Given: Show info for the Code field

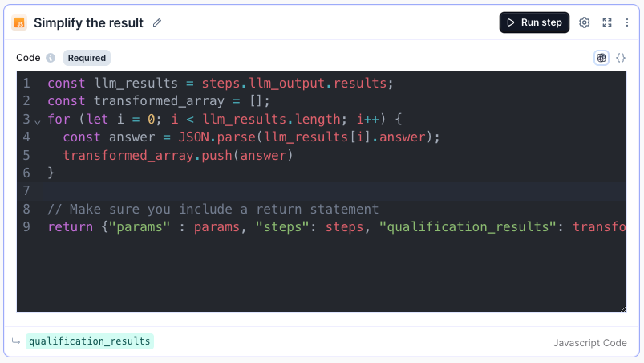Looking at the screenshot, I should point(51,58).
